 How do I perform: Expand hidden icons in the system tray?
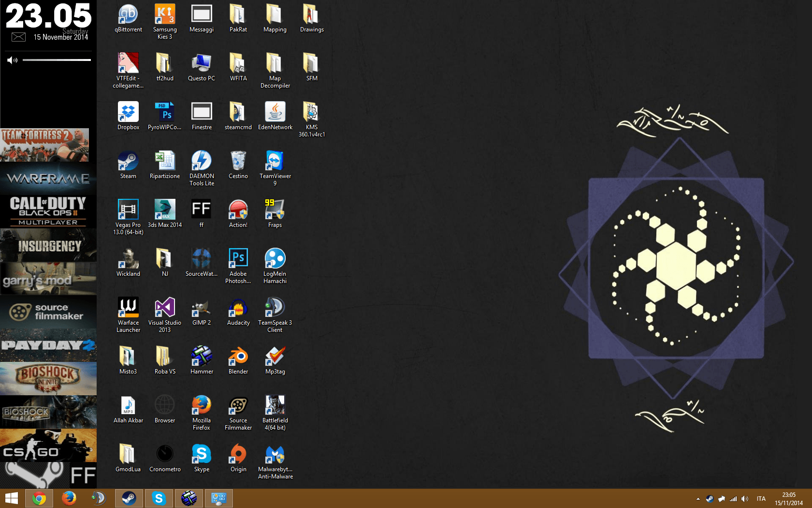pos(697,498)
